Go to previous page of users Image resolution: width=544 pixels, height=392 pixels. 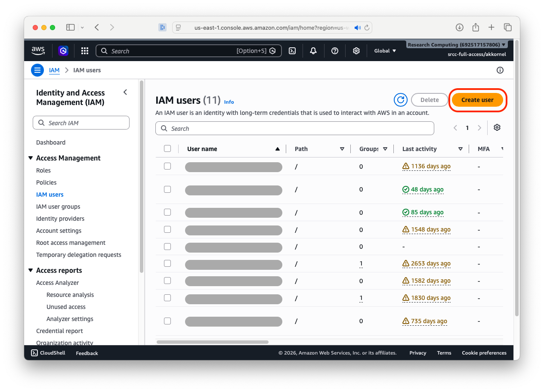455,128
